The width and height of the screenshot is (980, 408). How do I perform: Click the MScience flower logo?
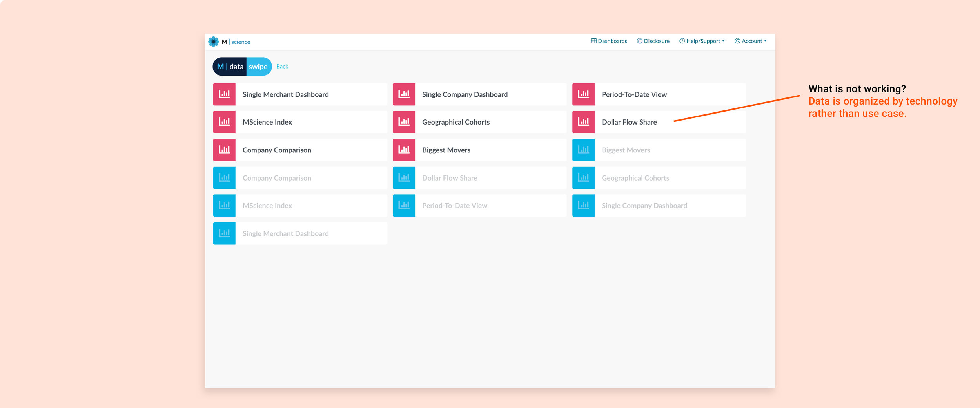(214, 42)
